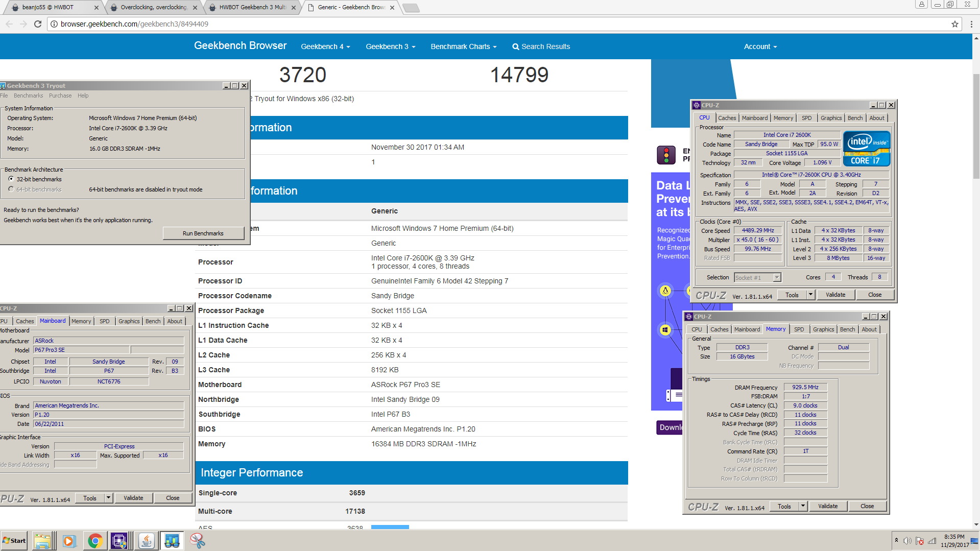
Task: Reload the Geekbench browser page
Action: click(38, 24)
